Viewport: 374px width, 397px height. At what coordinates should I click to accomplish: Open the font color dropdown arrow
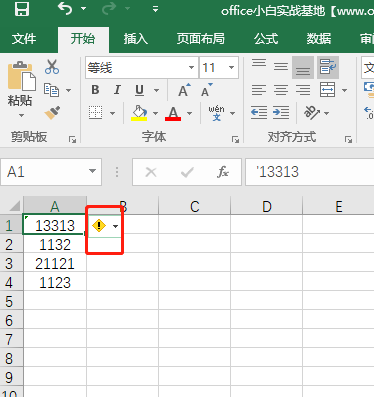[189, 113]
